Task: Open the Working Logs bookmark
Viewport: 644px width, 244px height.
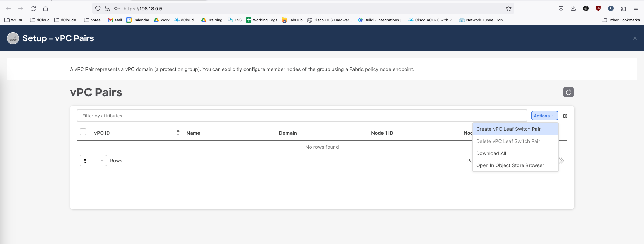Action: 261,20
